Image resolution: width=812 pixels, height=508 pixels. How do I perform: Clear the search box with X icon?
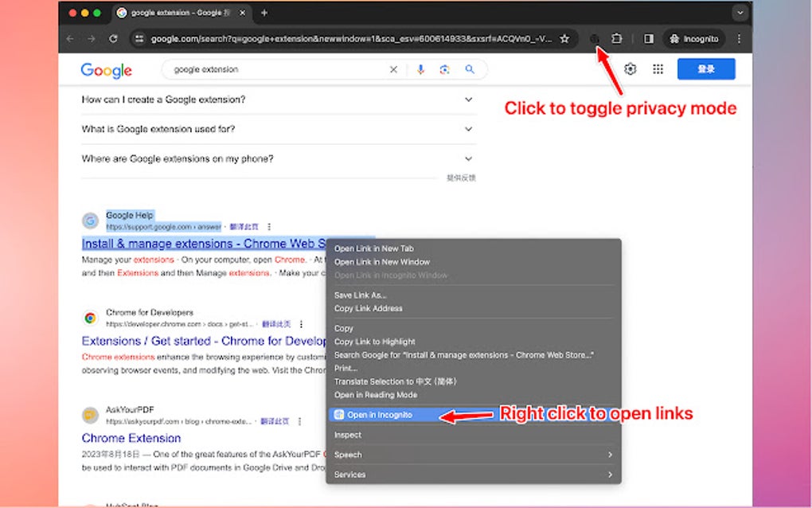pos(393,69)
